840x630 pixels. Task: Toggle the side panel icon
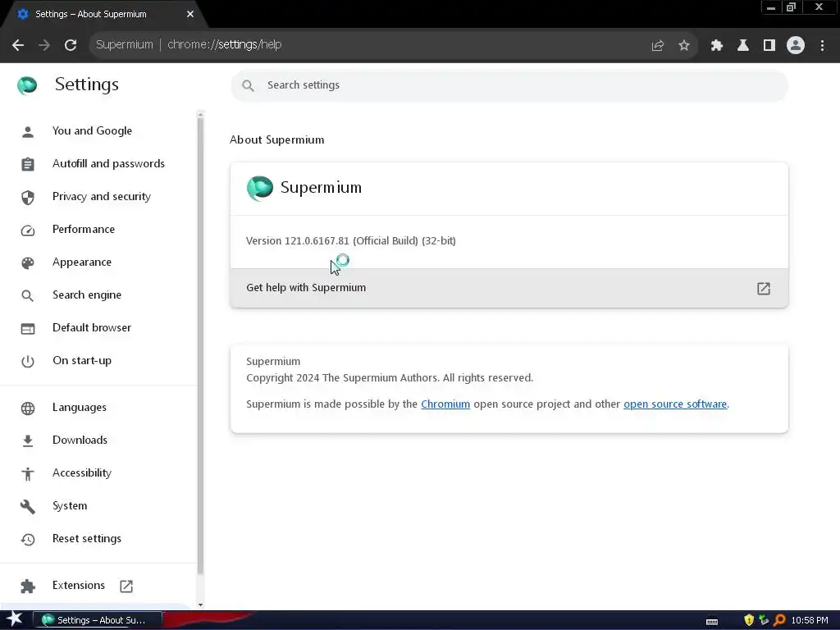pos(769,46)
